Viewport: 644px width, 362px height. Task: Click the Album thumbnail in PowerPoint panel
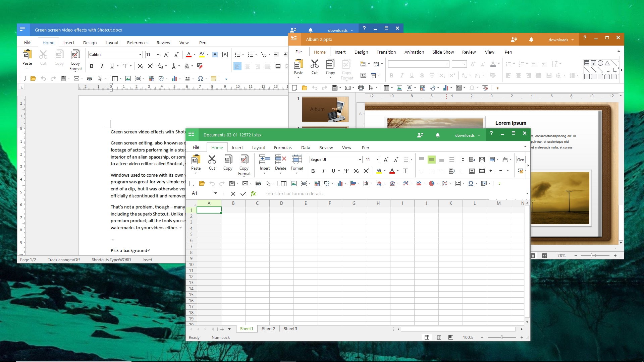326,109
